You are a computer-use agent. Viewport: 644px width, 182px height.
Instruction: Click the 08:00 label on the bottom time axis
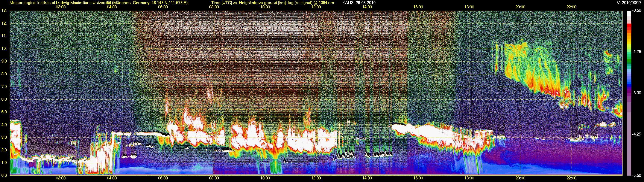(214, 178)
